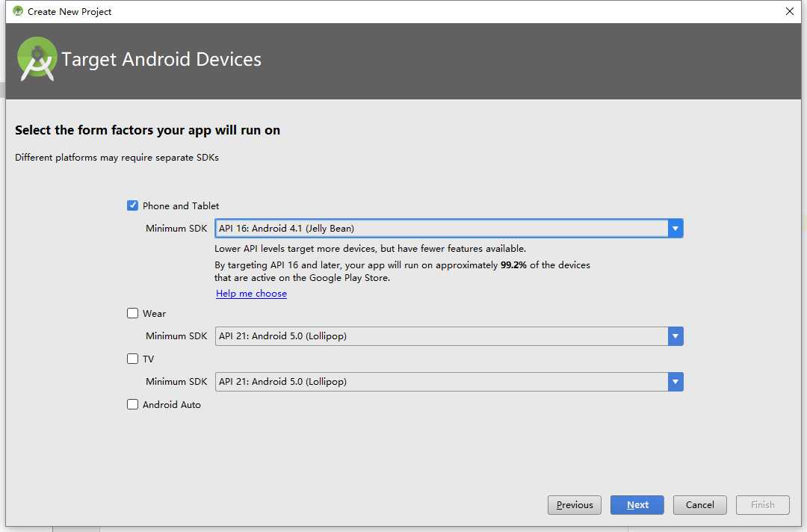Click the Android Studio logo in the header

click(37, 59)
